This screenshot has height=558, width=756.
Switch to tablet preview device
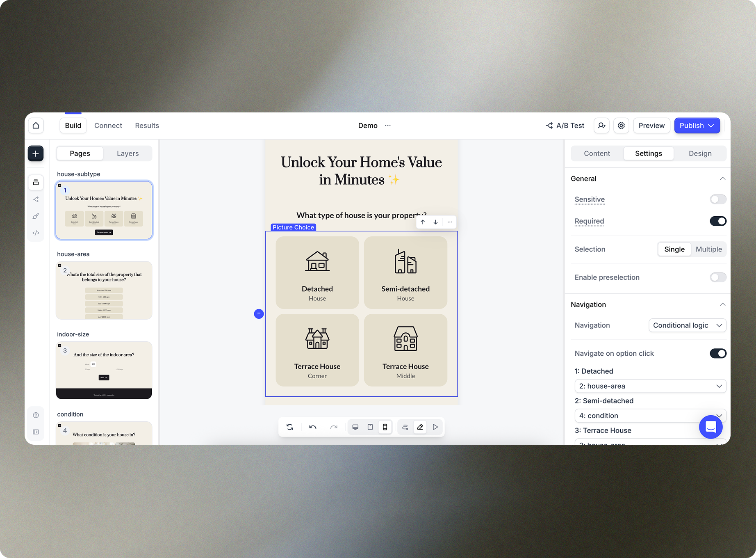370,427
